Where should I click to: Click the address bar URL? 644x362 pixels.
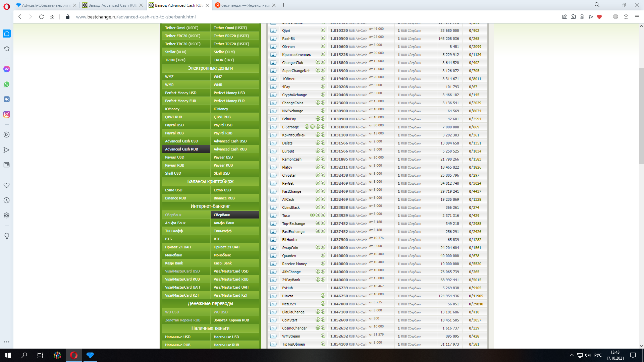click(x=136, y=17)
